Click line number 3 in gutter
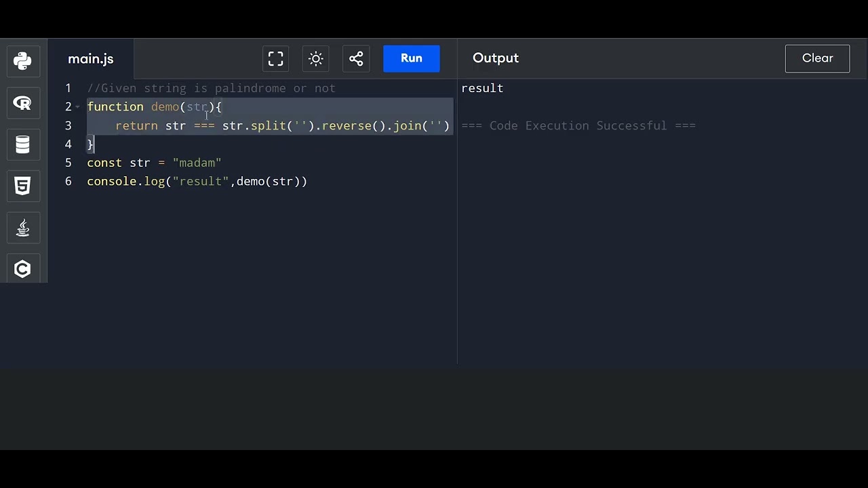This screenshot has width=868, height=488. [68, 125]
